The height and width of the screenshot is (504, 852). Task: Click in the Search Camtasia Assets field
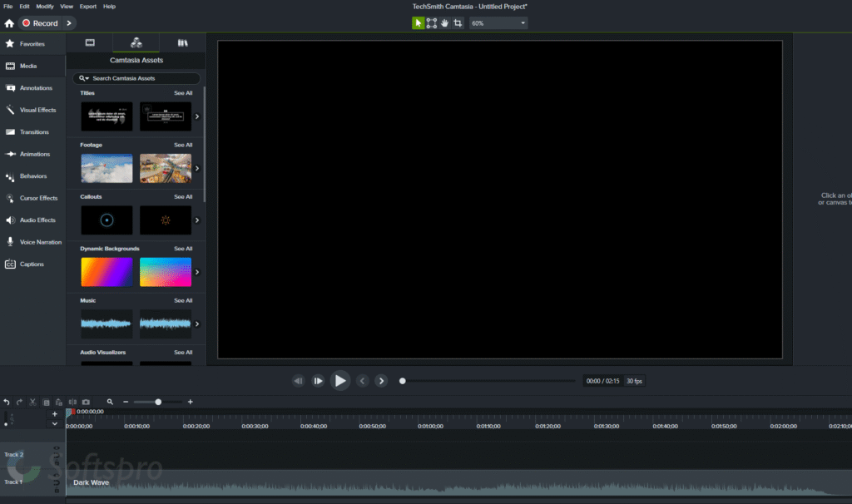coord(136,78)
